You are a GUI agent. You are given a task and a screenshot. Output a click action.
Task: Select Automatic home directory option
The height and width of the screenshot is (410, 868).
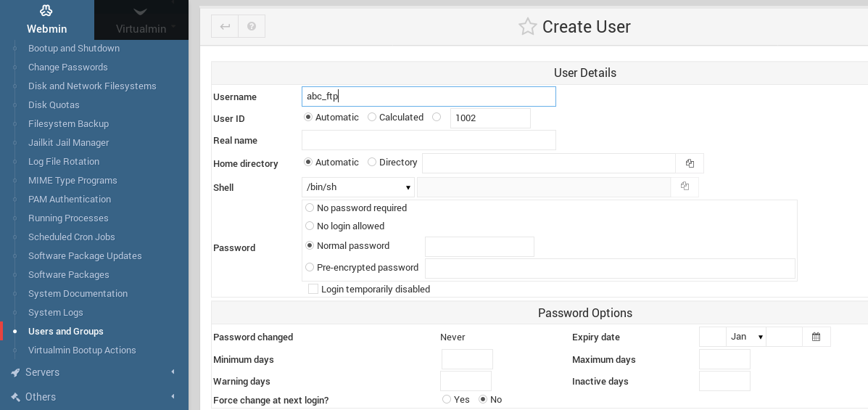click(308, 162)
